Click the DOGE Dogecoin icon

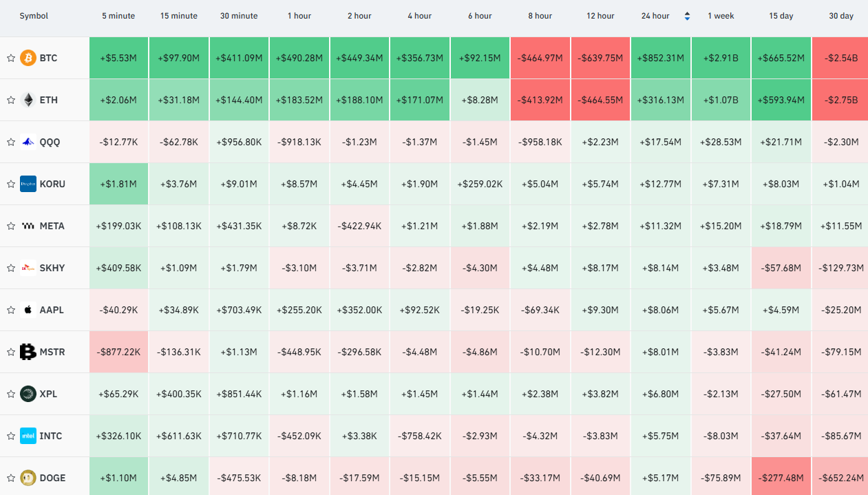[28, 478]
